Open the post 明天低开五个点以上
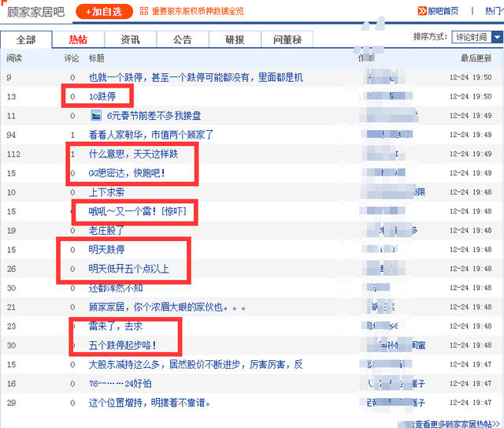This screenshot has width=504, height=428. pyautogui.click(x=128, y=269)
